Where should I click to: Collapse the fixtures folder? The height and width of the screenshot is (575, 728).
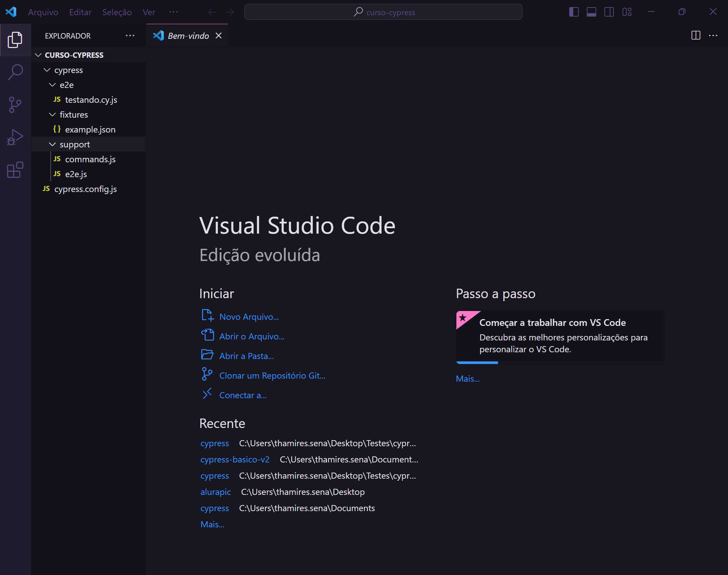(52, 115)
